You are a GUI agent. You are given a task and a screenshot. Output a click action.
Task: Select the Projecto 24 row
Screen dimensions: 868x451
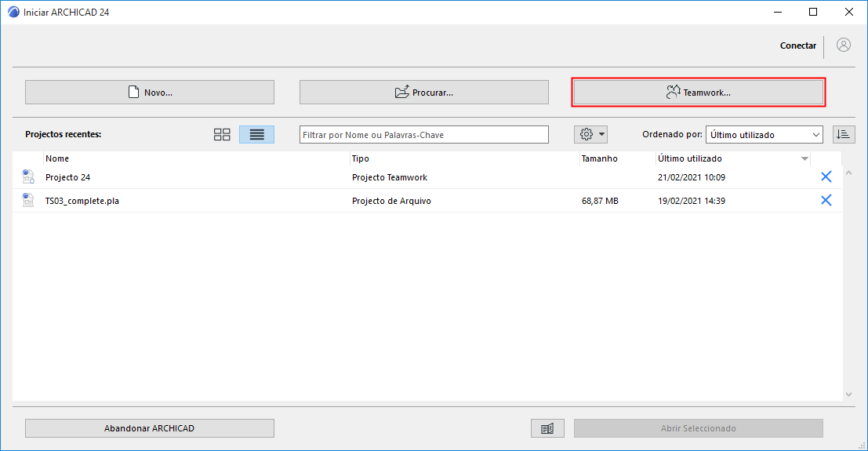[x=427, y=177]
